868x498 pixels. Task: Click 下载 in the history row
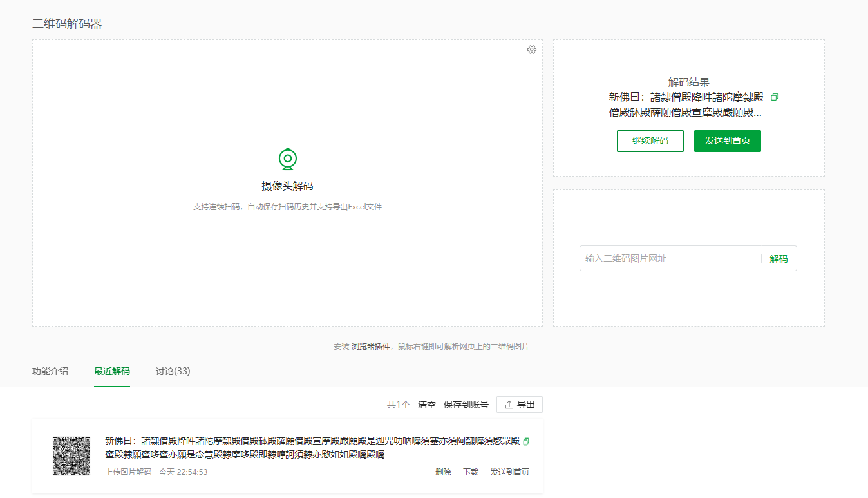471,472
